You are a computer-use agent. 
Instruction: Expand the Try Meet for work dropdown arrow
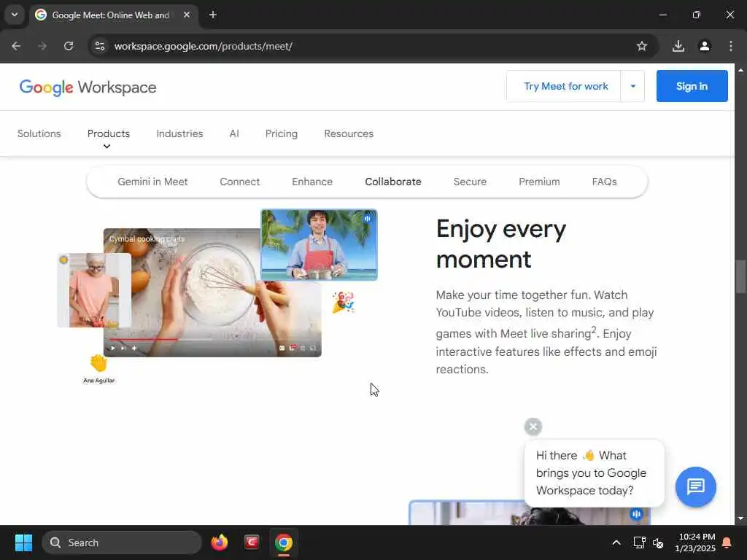point(632,86)
